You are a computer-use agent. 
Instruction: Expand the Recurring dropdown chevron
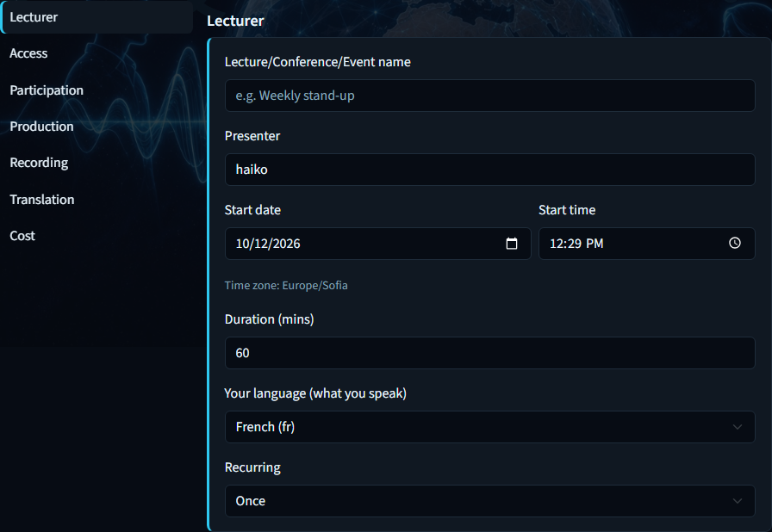[737, 501]
